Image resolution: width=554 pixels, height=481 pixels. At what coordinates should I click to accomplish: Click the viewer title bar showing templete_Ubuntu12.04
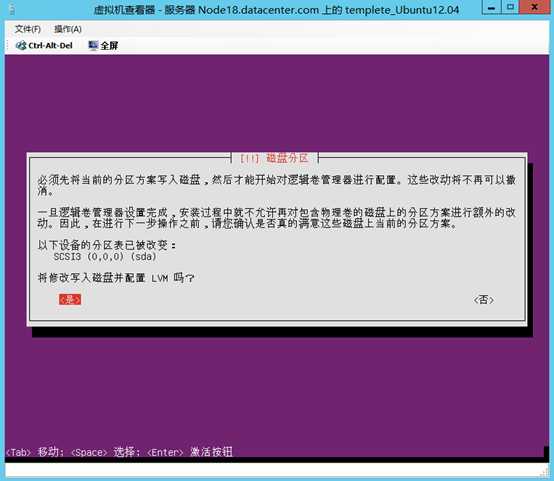tap(276, 10)
